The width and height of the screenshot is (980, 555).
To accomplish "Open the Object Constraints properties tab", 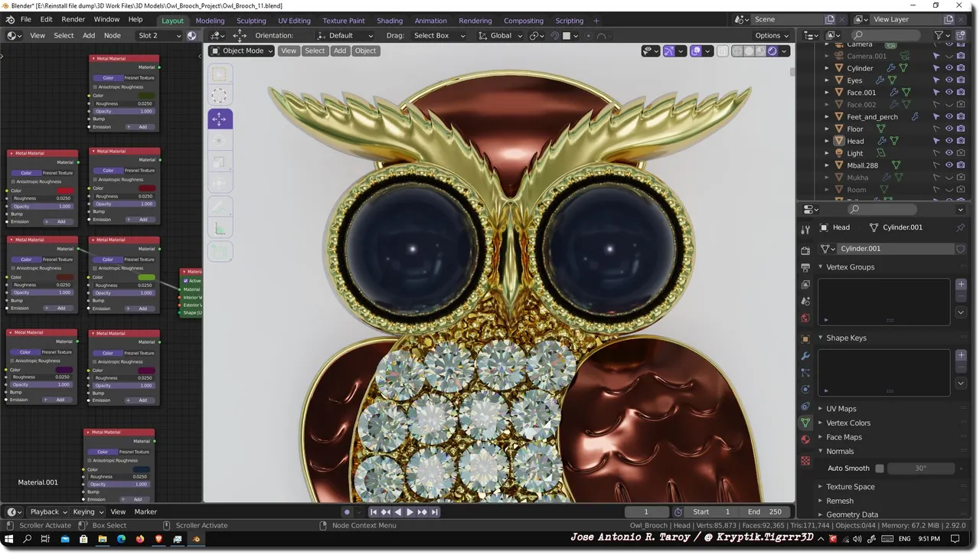I will 805,406.
